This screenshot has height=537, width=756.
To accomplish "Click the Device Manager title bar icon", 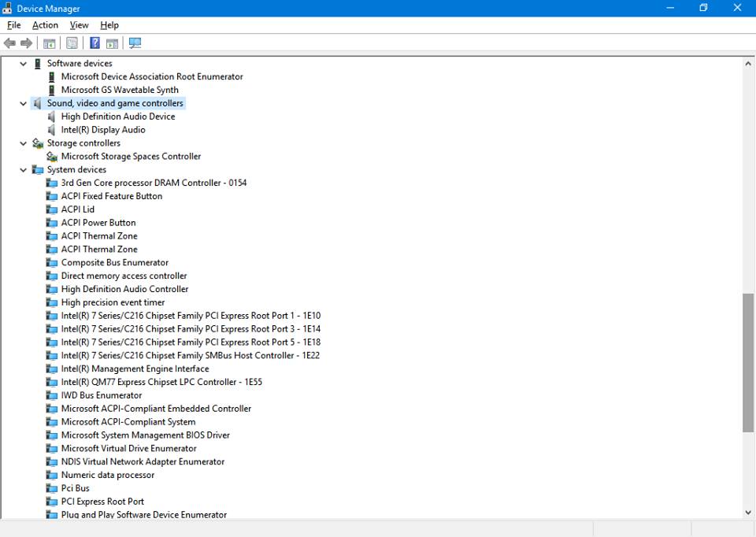I will [x=7, y=8].
